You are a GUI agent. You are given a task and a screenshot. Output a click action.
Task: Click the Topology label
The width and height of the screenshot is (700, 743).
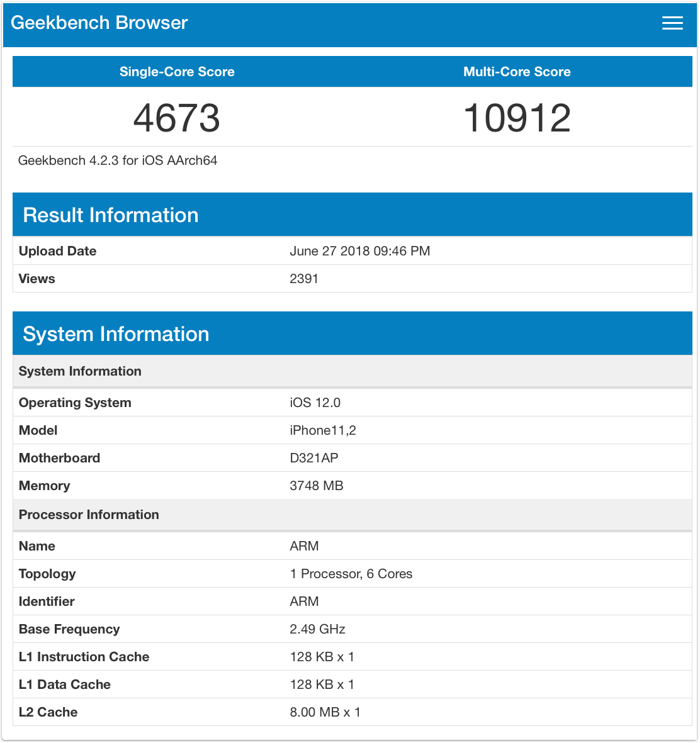[x=47, y=574]
